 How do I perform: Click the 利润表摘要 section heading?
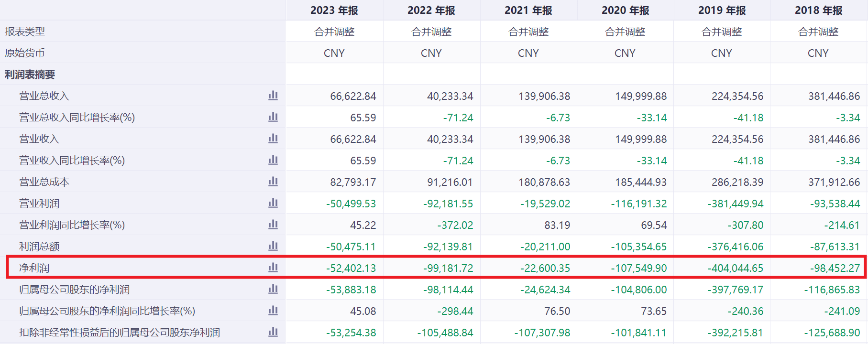[30, 75]
